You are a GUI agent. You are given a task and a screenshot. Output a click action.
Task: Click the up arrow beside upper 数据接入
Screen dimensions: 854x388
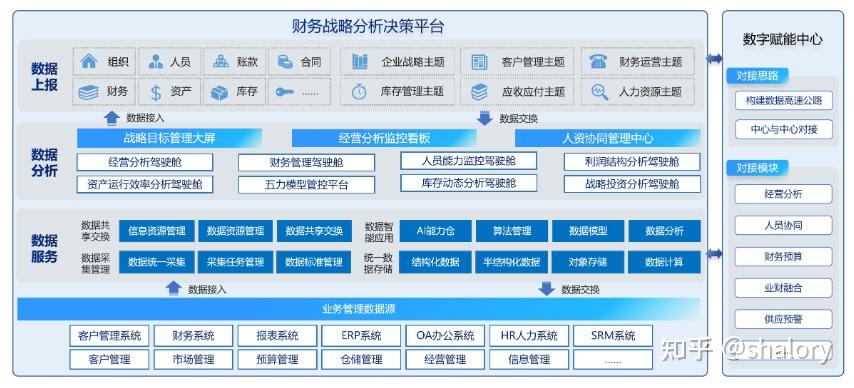pos(112,118)
